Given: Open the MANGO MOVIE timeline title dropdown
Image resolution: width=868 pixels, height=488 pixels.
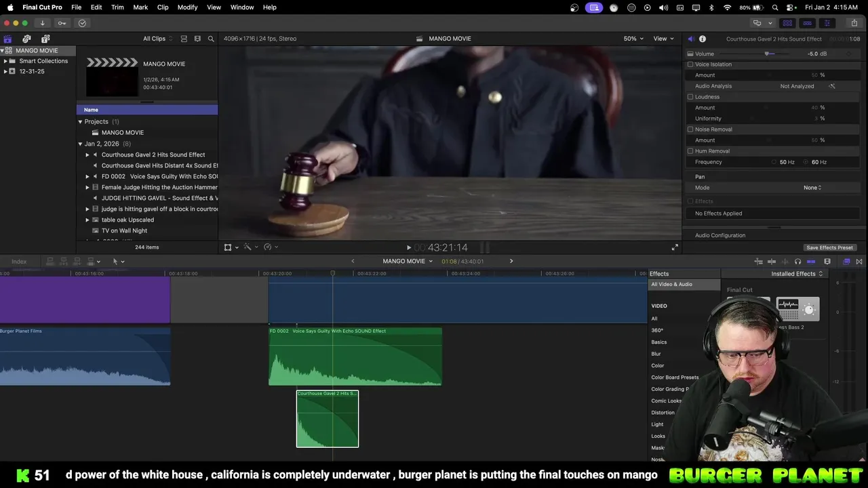Looking at the screenshot, I should [x=408, y=261].
